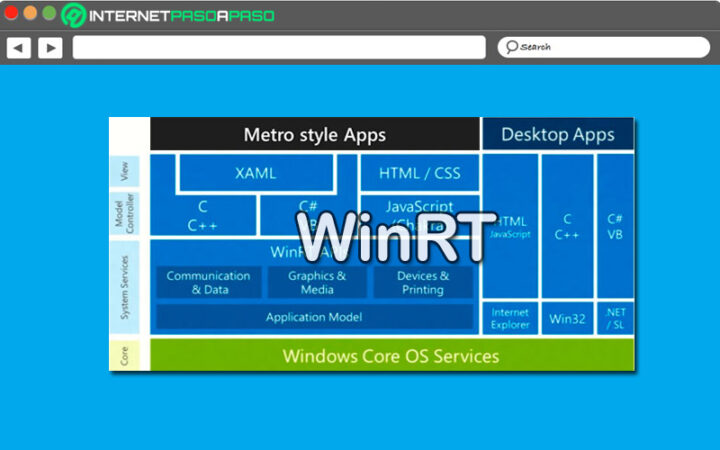Screen dimensions: 720x450
Task: Click the InternetPasoaPaso logo icon
Action: click(73, 15)
